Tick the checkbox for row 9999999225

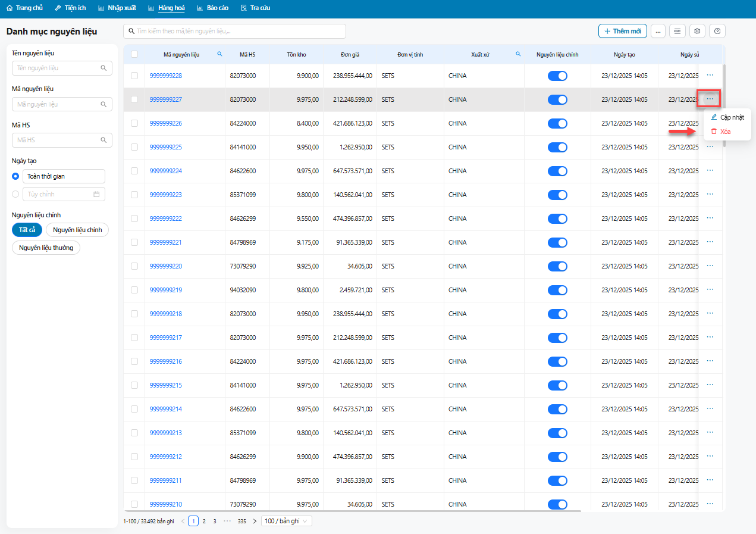tap(134, 147)
